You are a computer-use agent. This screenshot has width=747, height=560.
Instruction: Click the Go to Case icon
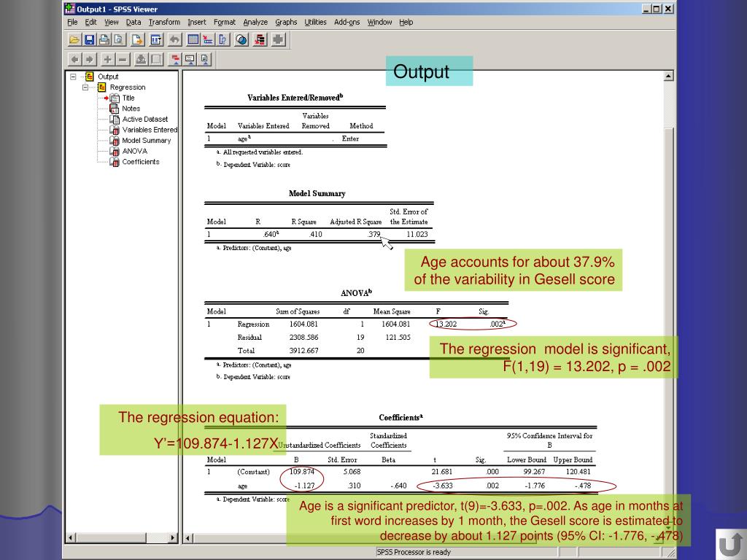point(208,39)
